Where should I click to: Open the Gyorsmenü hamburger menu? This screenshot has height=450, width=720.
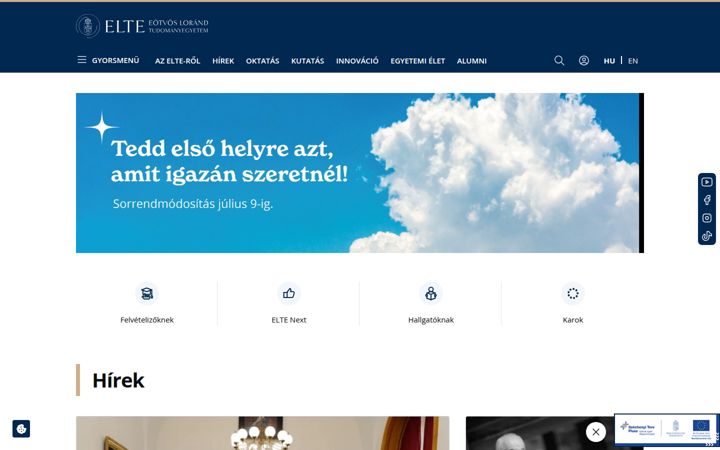pyautogui.click(x=108, y=60)
